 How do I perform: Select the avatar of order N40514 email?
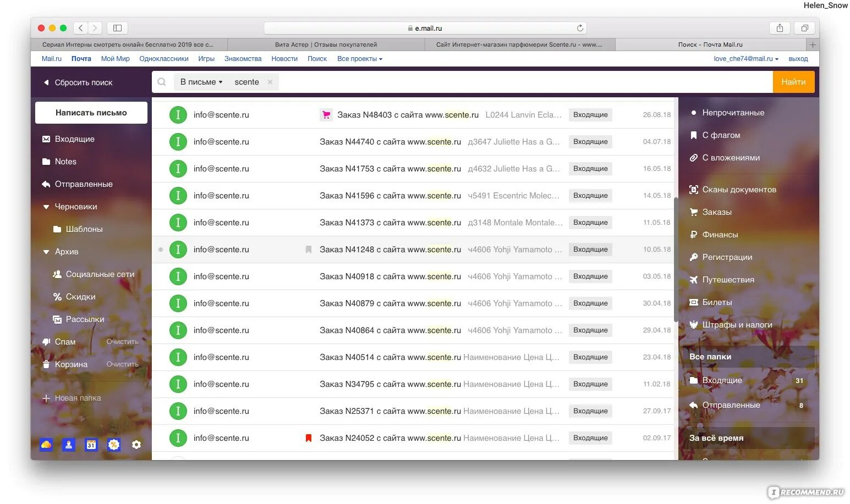[178, 357]
